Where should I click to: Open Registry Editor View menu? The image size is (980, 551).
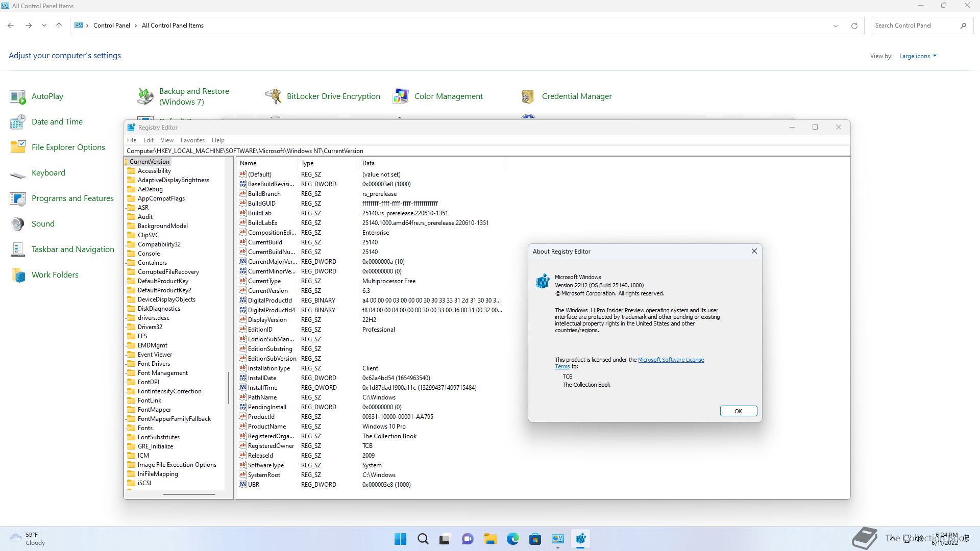point(167,140)
